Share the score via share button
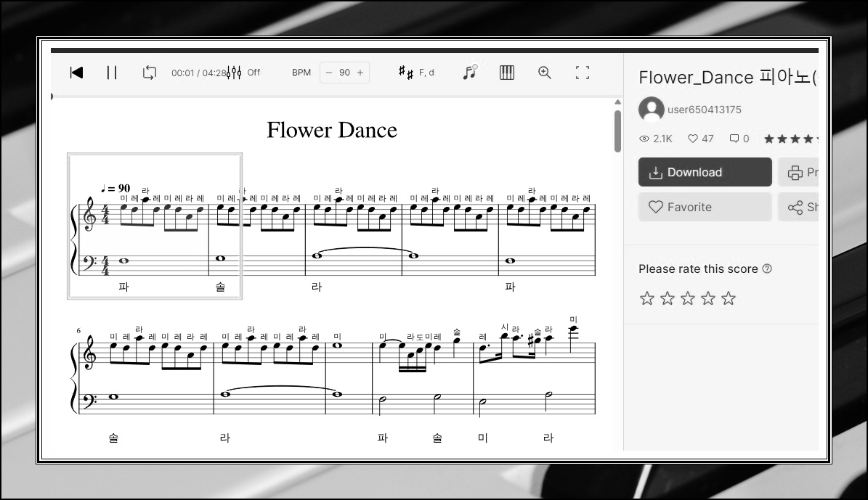Image resolution: width=868 pixels, height=500 pixels. pos(798,207)
